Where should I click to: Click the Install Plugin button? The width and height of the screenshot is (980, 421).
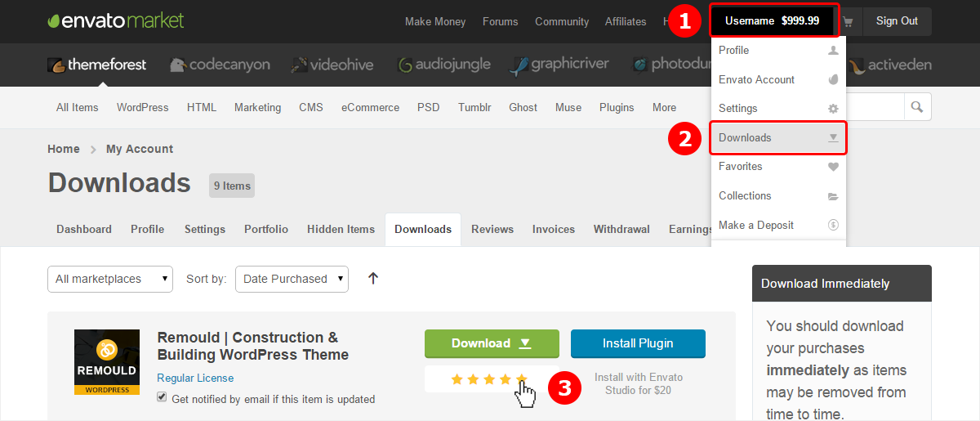[638, 343]
